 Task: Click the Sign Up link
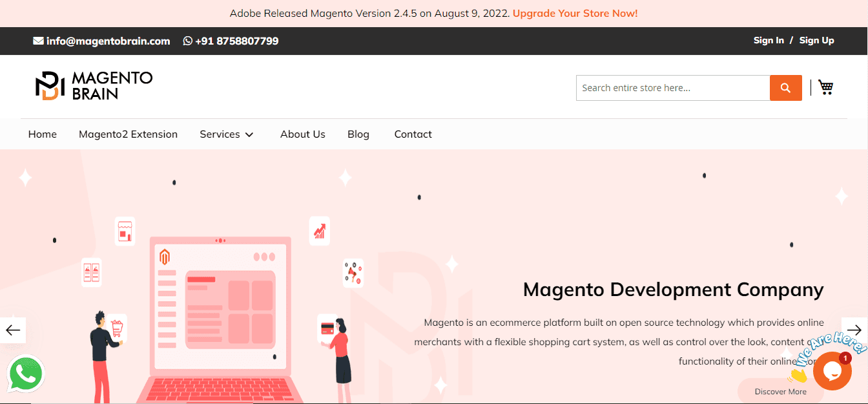click(x=816, y=40)
